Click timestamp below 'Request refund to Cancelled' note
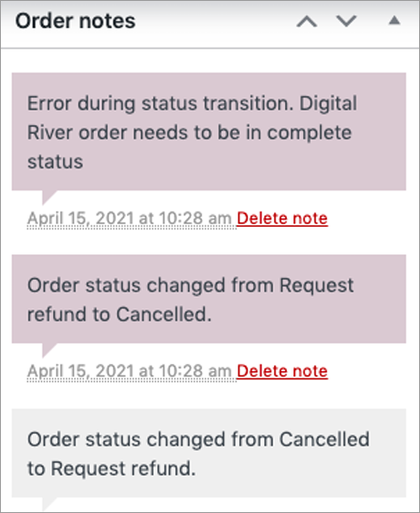This screenshot has height=513, width=420. (x=129, y=371)
